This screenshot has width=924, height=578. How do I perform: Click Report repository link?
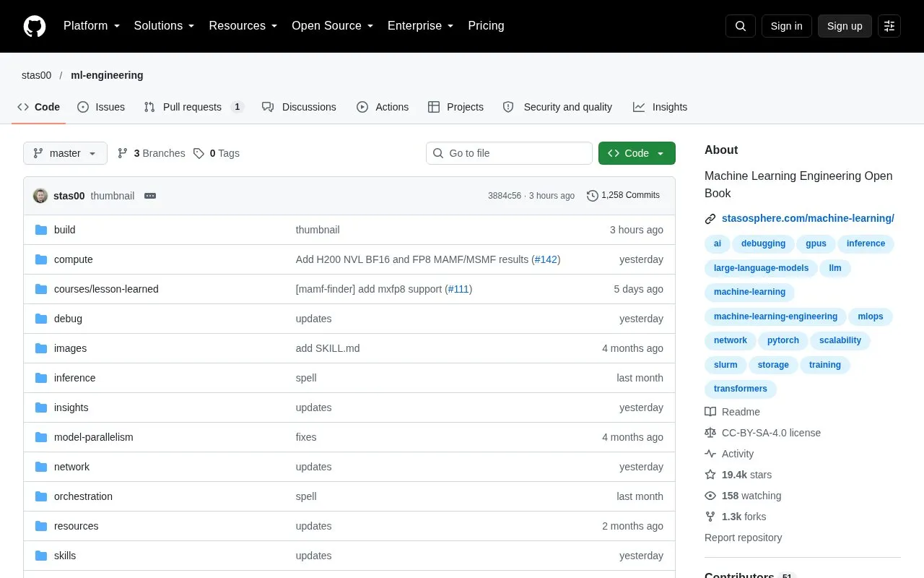click(743, 538)
